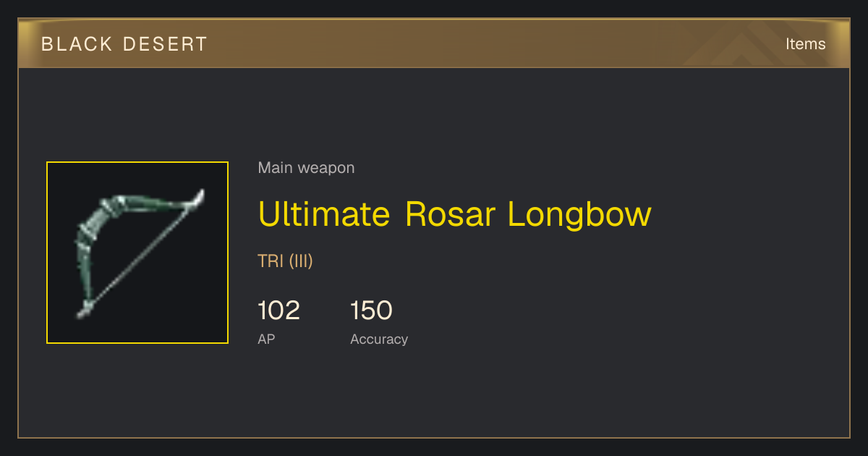Image resolution: width=868 pixels, height=456 pixels.
Task: Click the AP stat label
Action: pyautogui.click(x=266, y=339)
